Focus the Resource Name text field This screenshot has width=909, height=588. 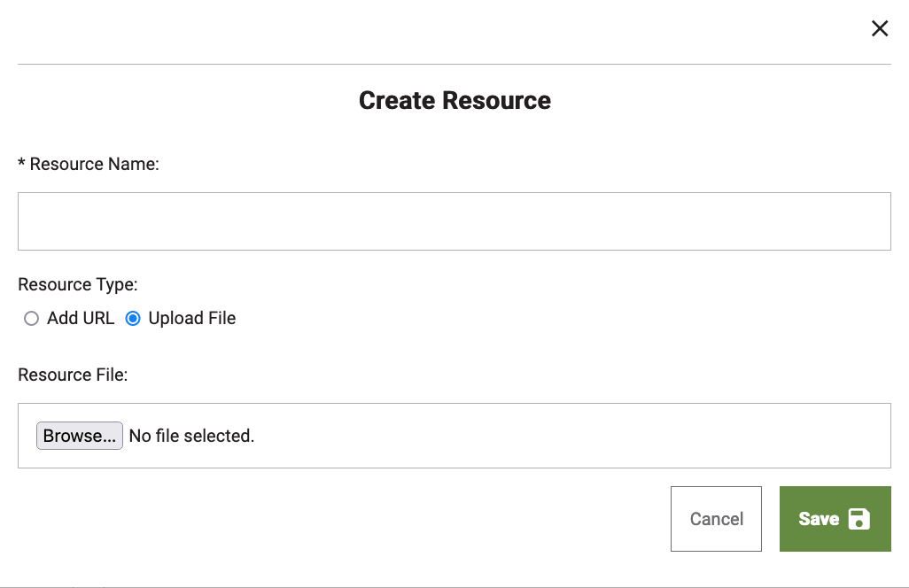click(x=454, y=221)
